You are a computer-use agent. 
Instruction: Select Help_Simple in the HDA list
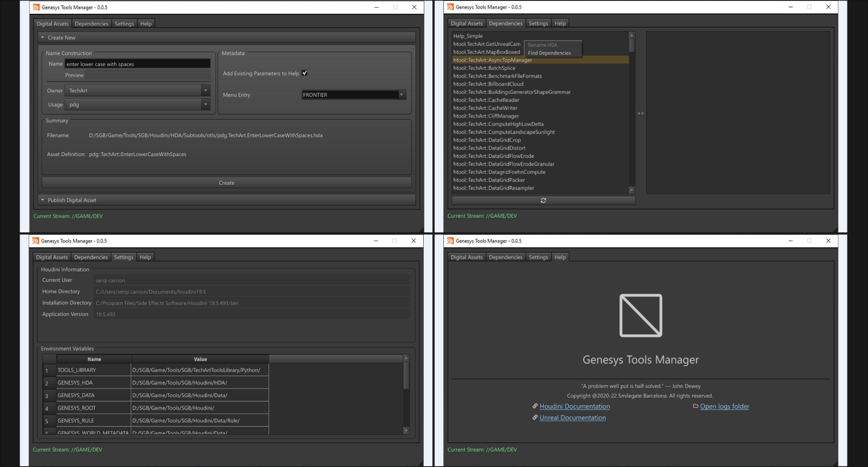(541, 36)
